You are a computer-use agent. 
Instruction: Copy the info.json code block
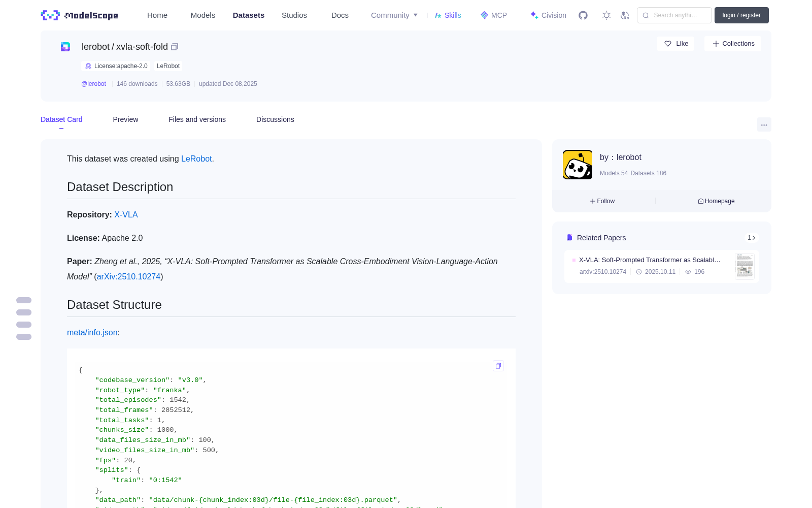pos(498,366)
